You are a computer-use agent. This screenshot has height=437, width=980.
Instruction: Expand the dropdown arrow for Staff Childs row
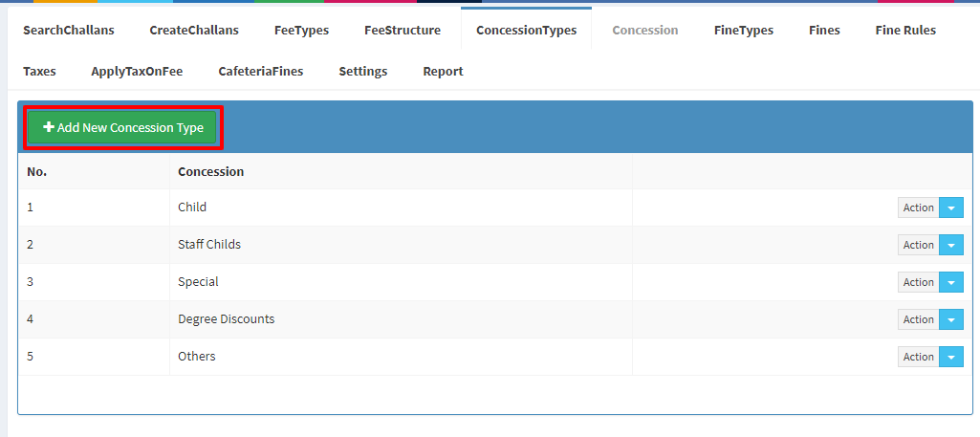pos(951,245)
